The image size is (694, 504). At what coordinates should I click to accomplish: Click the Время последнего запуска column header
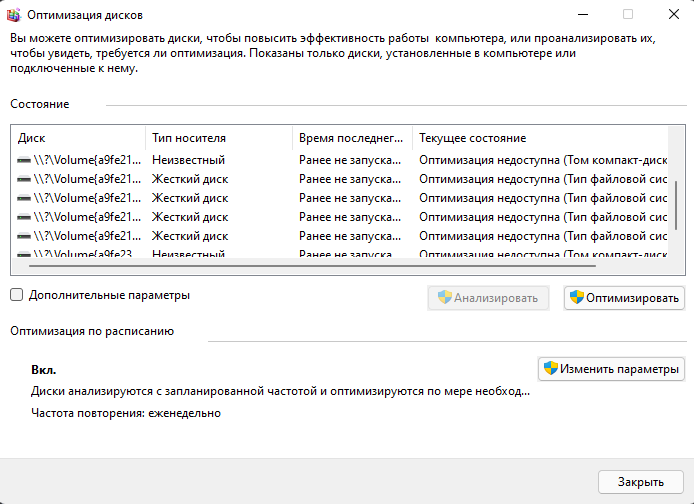(x=352, y=137)
